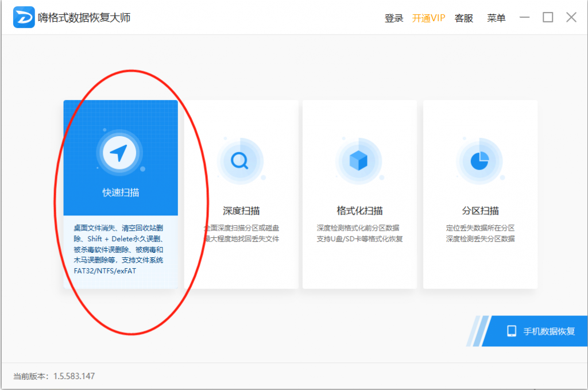Click the text 支持U盘/SD卡等格式化恢复

359,239
